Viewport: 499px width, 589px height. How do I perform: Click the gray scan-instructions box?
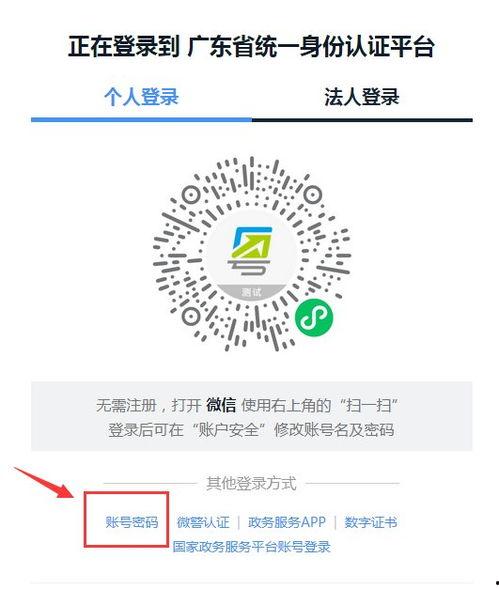pyautogui.click(x=251, y=416)
